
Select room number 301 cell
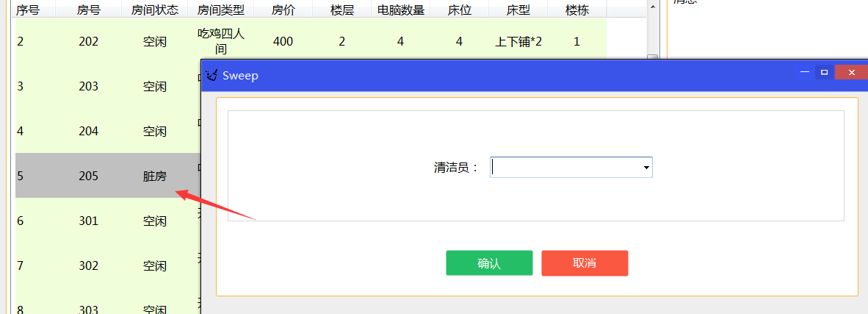point(89,221)
